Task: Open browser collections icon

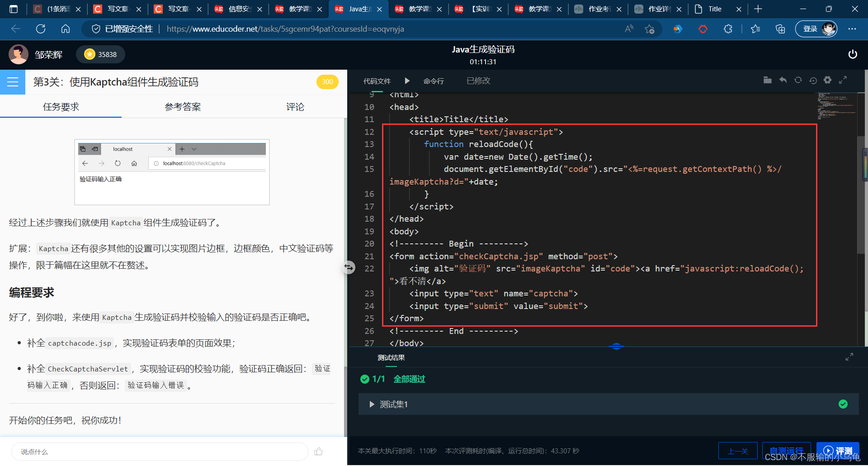Action: (x=780, y=29)
